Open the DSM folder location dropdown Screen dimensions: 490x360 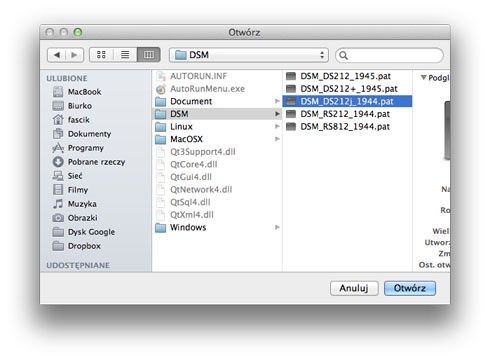tap(249, 55)
